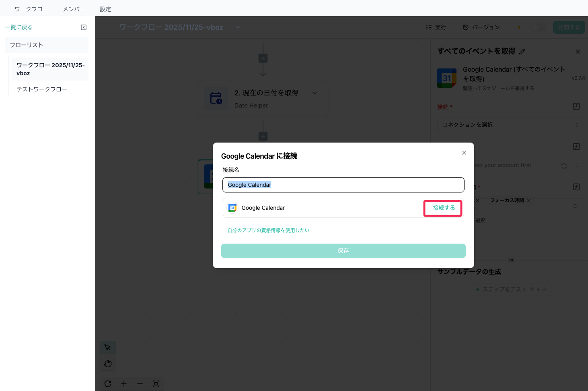
Task: Click the Date Helper calendar icon
Action: coord(216,98)
